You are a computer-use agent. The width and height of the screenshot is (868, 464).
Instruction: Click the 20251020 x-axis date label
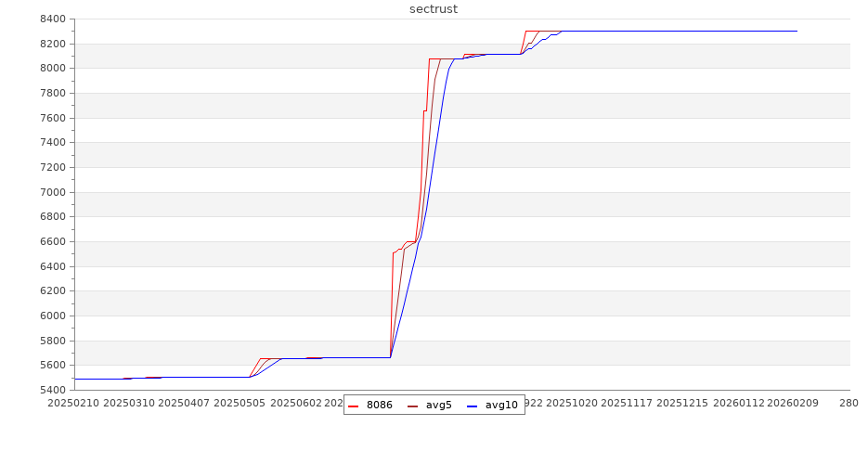click(x=572, y=403)
